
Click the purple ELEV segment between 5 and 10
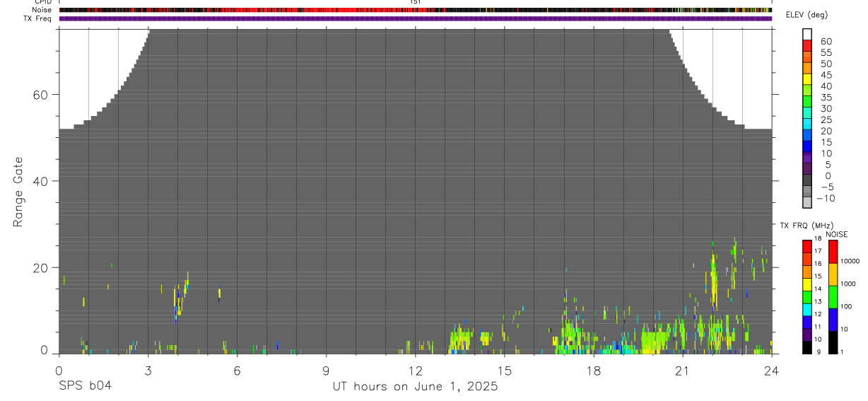(807, 158)
